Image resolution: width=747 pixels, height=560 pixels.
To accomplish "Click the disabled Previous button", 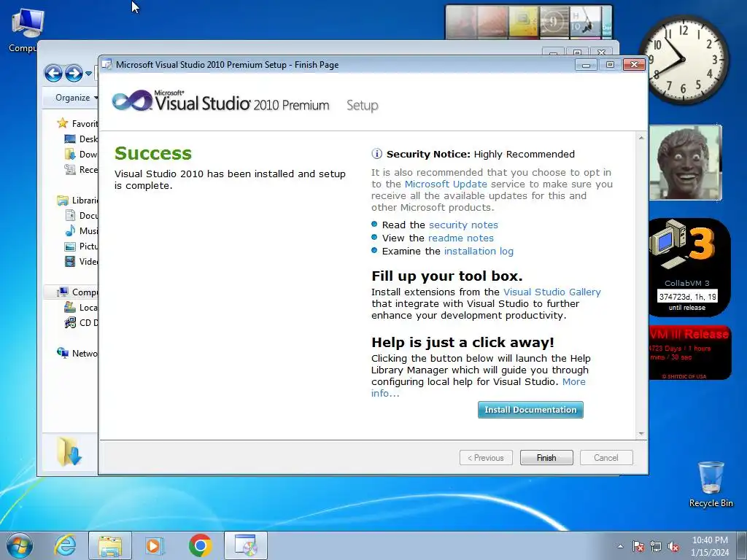I will pos(486,458).
